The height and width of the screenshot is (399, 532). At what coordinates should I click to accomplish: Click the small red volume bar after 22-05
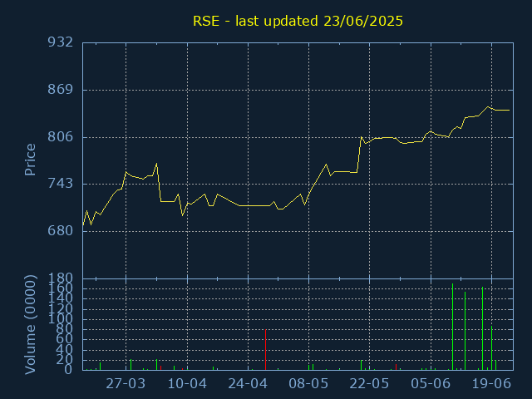click(396, 367)
